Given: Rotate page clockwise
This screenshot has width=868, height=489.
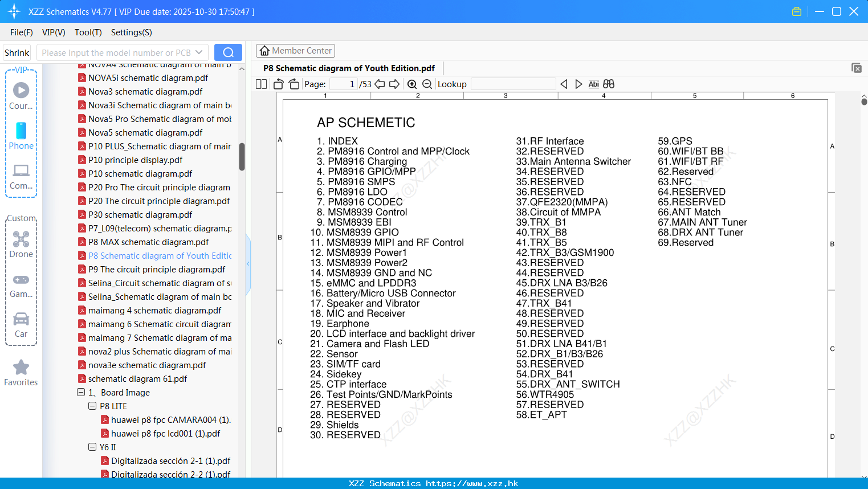Looking at the screenshot, I should click(x=294, y=84).
